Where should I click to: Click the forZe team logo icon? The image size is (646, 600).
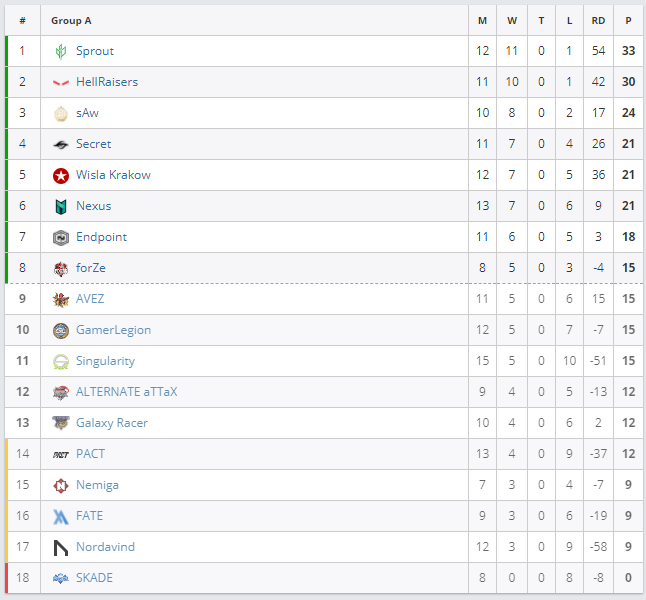click(61, 268)
